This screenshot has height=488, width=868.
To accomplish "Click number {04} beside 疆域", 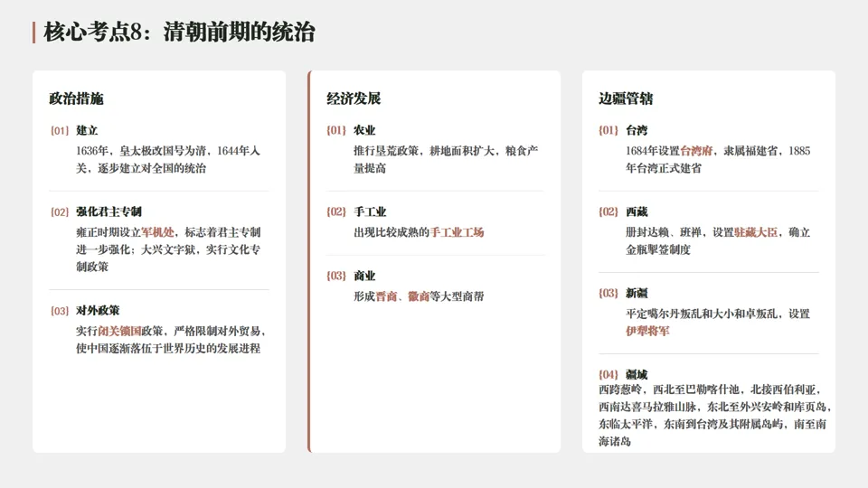I will point(609,374).
